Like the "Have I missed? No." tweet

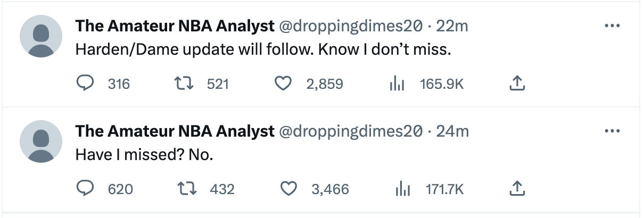(289, 189)
